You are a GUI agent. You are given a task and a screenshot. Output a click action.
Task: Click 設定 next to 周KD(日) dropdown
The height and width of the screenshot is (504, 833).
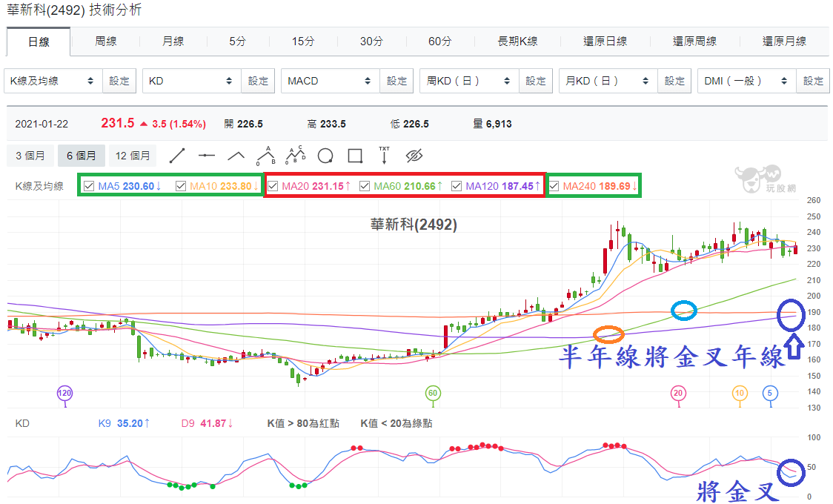(536, 81)
